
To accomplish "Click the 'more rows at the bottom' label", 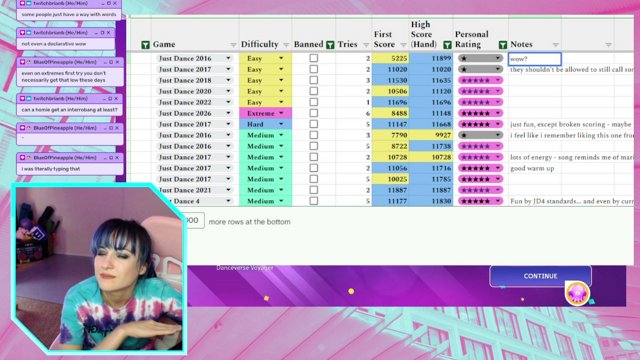I will (x=249, y=222).
